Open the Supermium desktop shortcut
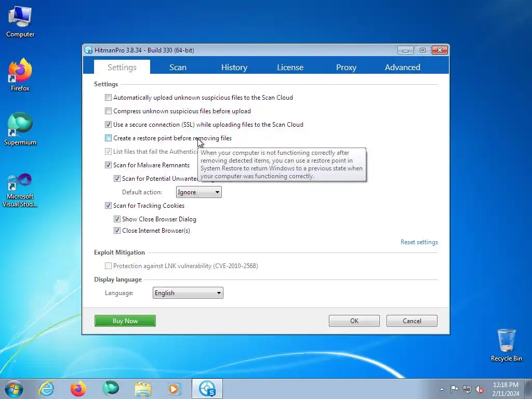Image resolution: width=532 pixels, height=399 pixels. (x=20, y=129)
